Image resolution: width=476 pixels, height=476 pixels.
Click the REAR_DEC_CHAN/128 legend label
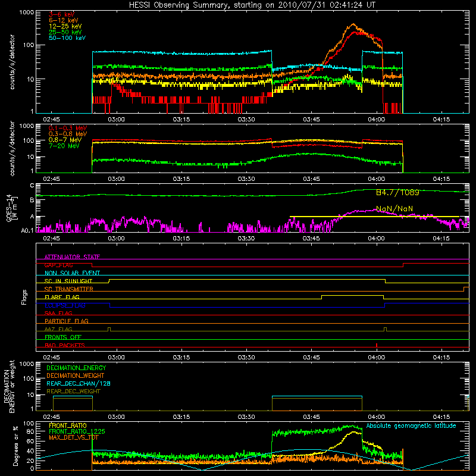(79, 383)
